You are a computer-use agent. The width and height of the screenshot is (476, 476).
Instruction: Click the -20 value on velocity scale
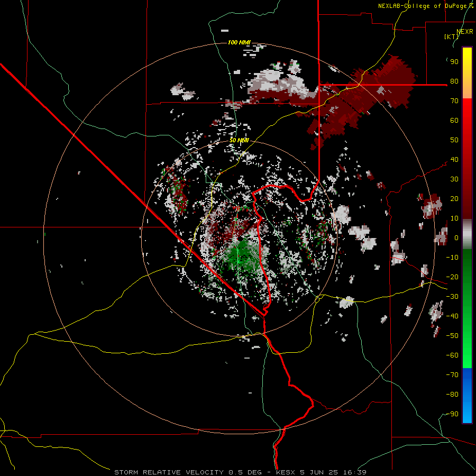click(x=452, y=277)
